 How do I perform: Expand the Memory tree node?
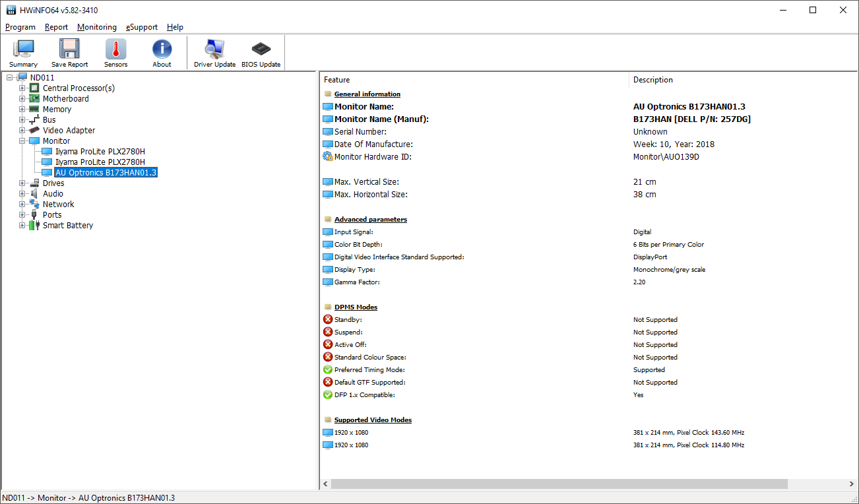22,110
